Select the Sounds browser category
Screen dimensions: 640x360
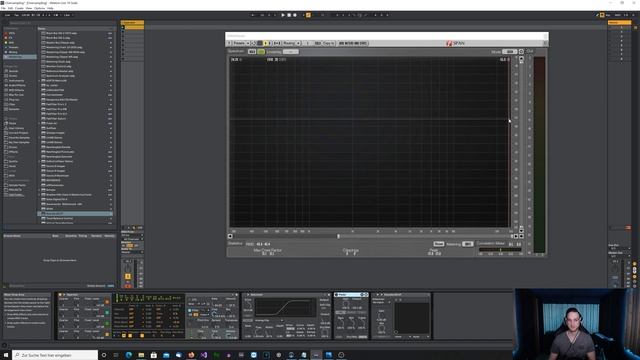[13, 71]
